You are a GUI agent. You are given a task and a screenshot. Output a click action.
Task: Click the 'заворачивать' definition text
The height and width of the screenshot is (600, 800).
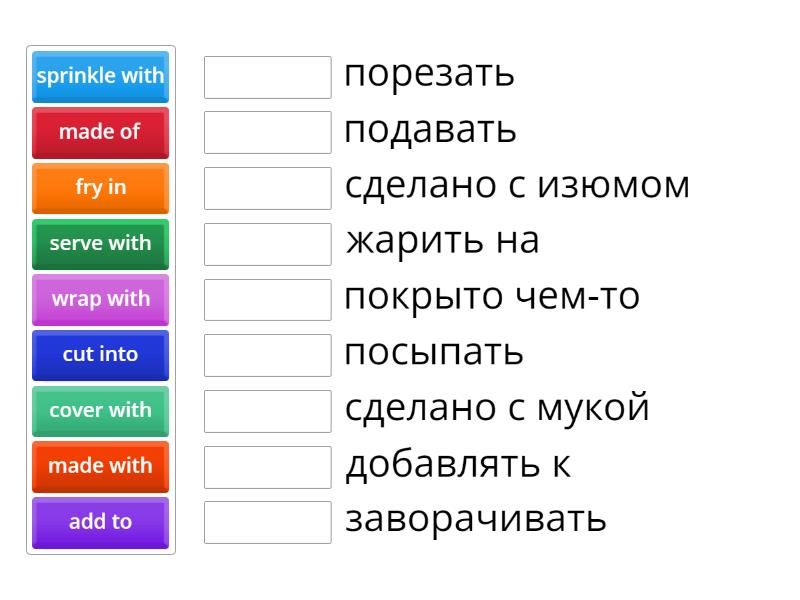[x=475, y=520]
